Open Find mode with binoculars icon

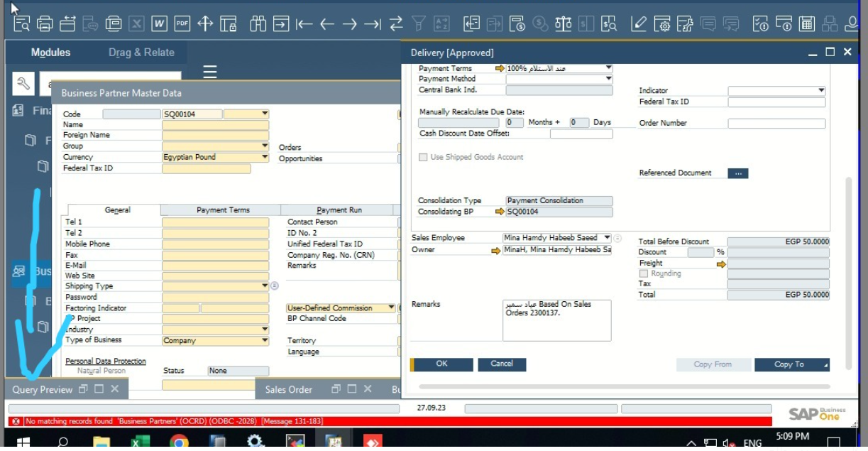(258, 24)
